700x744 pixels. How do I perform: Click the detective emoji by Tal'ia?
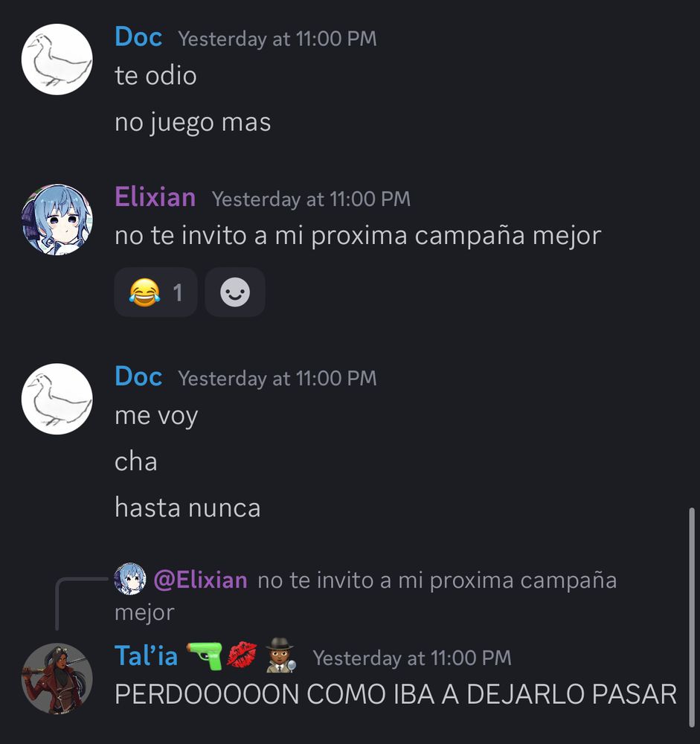[280, 655]
